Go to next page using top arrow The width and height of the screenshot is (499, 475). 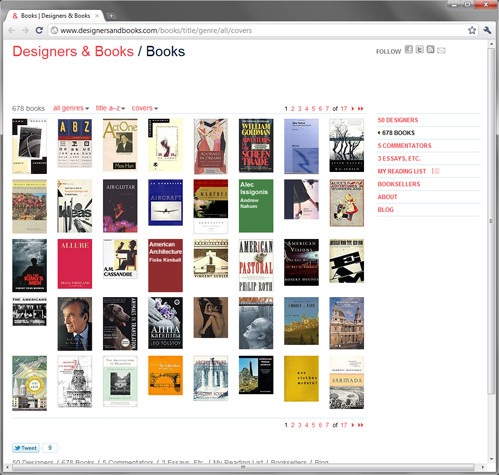click(353, 109)
